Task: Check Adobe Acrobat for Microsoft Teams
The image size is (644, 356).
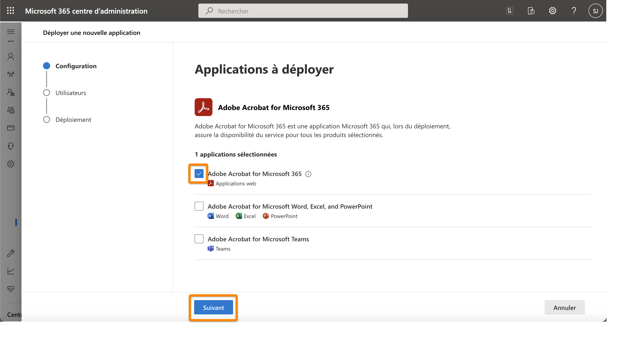Action: tap(199, 239)
